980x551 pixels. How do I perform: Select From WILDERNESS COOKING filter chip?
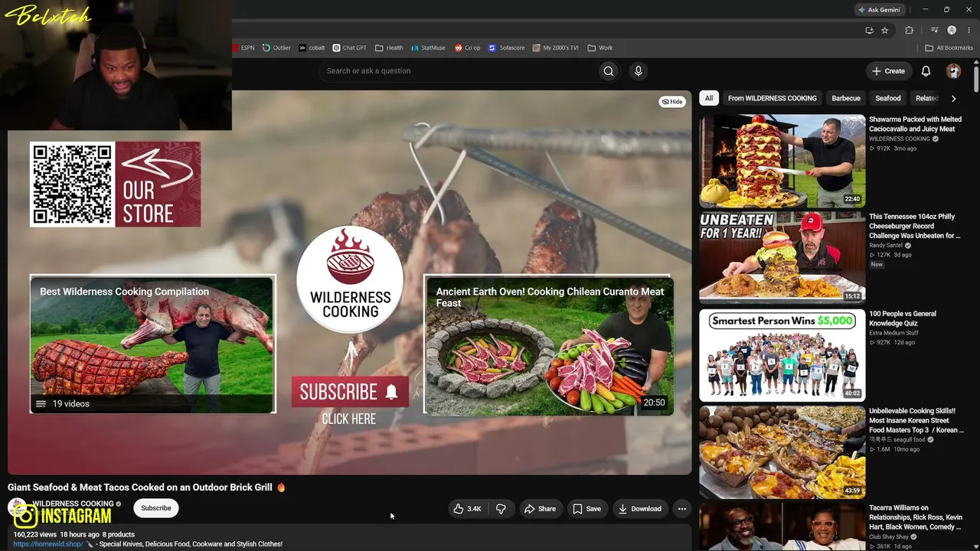tap(772, 98)
